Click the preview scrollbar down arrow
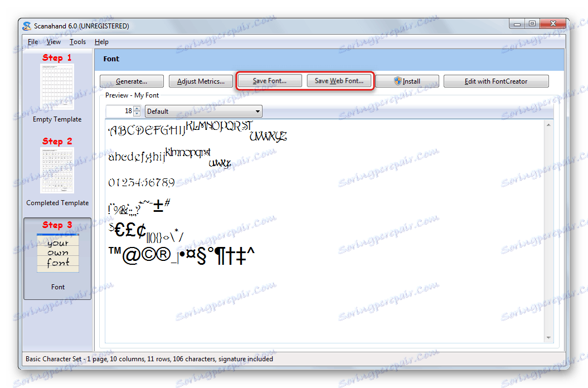Image resolution: width=588 pixels, height=388 pixels. (548, 338)
